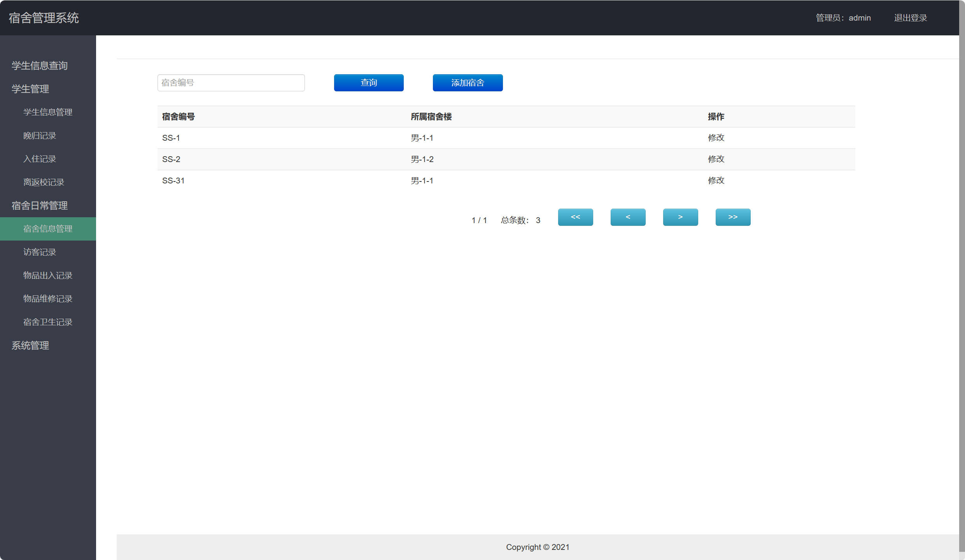
Task: Click the 查询 search button
Action: (x=368, y=83)
